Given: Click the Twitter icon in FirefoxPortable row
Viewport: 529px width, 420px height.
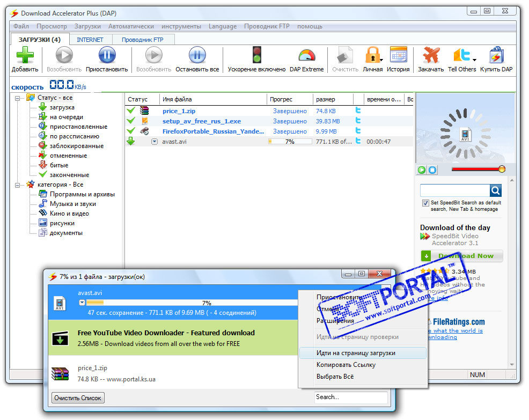Looking at the screenshot, I should click(358, 130).
